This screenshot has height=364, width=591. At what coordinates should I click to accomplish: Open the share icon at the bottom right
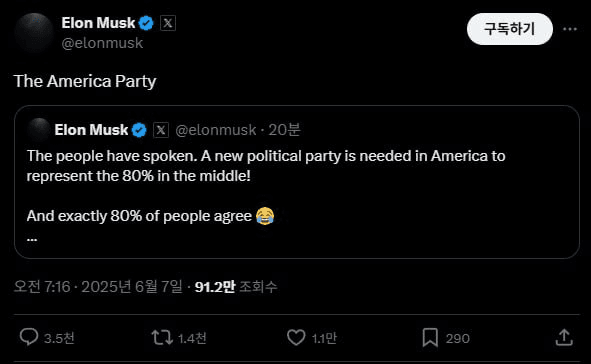tap(564, 337)
